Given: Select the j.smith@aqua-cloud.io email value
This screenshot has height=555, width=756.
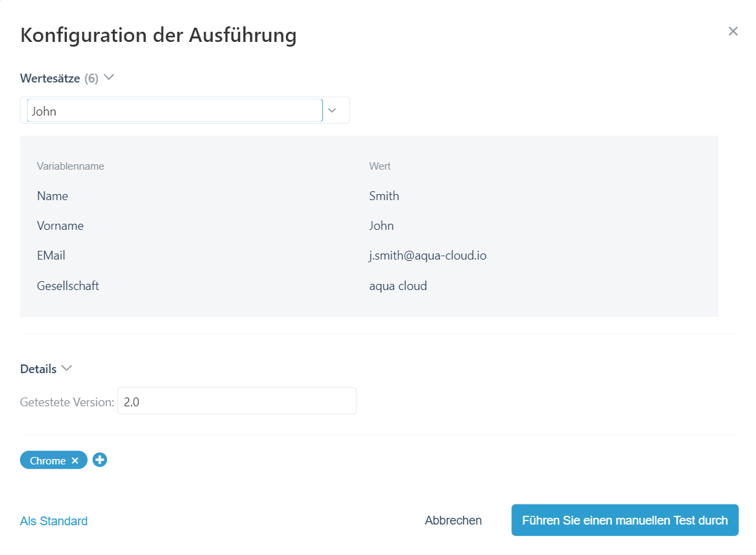Looking at the screenshot, I should pyautogui.click(x=427, y=256).
